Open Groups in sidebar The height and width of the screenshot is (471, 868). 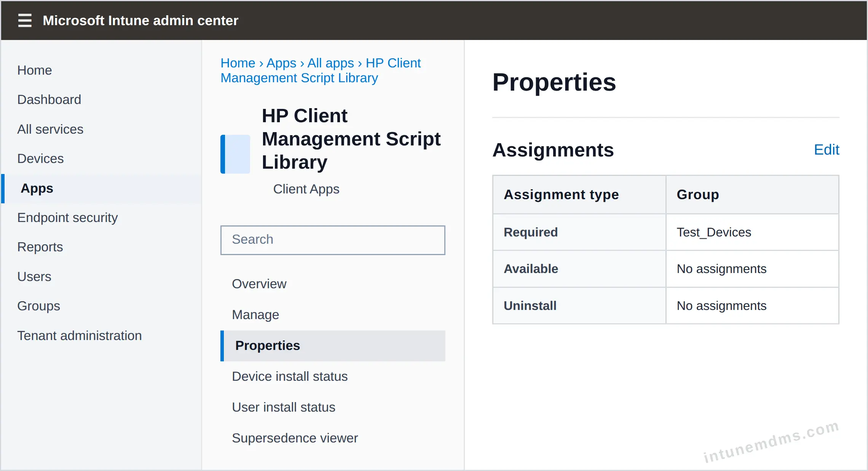(39, 306)
